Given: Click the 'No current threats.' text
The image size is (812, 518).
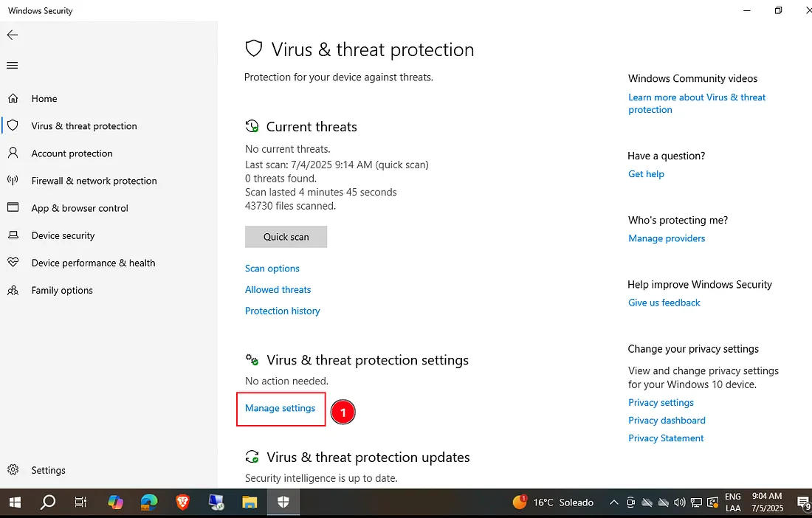Looking at the screenshot, I should tap(287, 149).
